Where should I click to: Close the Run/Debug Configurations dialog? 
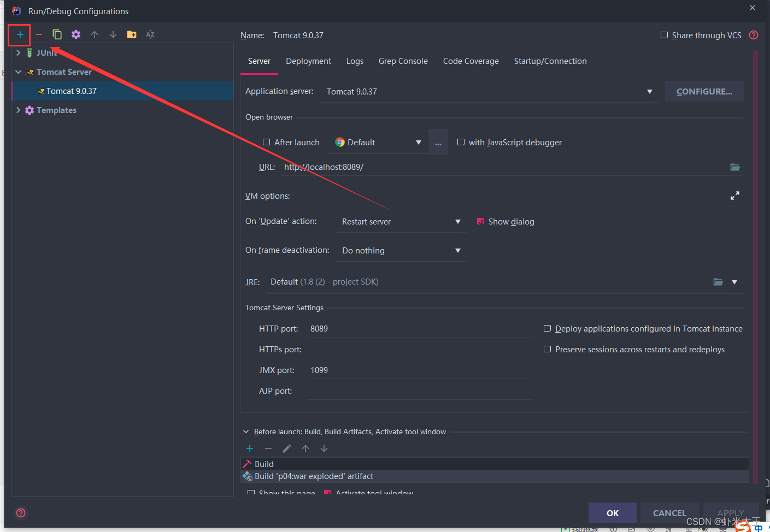[753, 8]
